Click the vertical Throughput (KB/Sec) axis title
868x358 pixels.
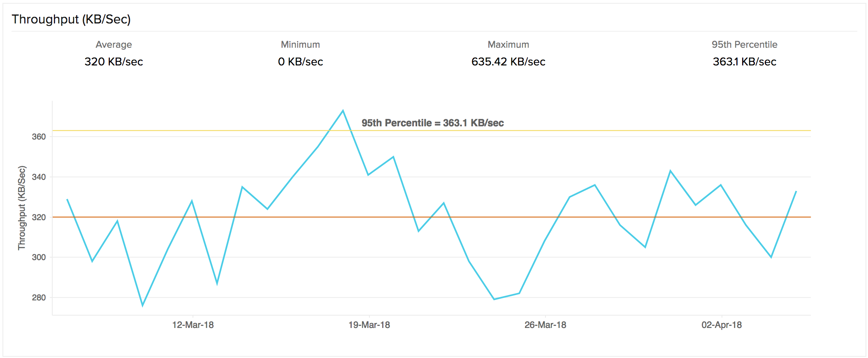[x=22, y=208]
